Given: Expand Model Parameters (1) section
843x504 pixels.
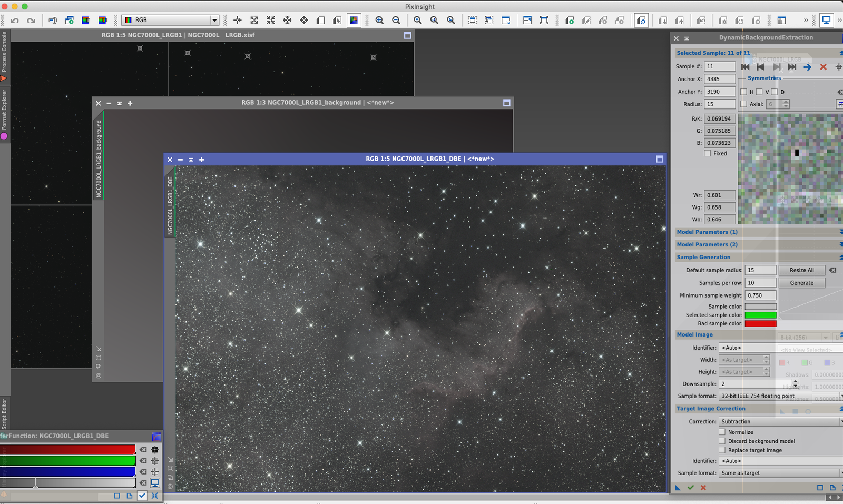Looking at the screenshot, I should coord(759,232).
